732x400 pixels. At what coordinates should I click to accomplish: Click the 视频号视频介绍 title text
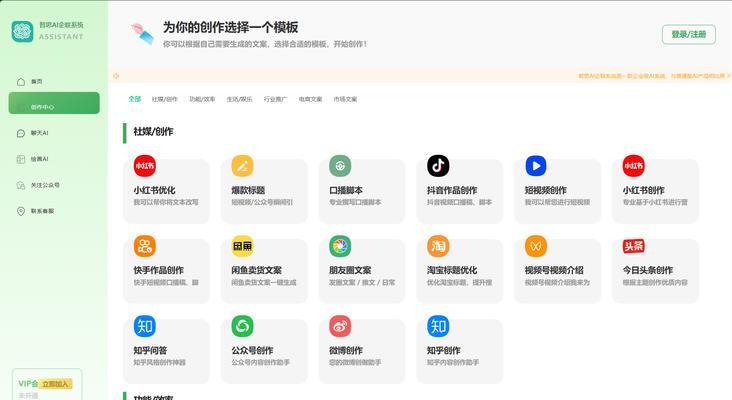(554, 270)
